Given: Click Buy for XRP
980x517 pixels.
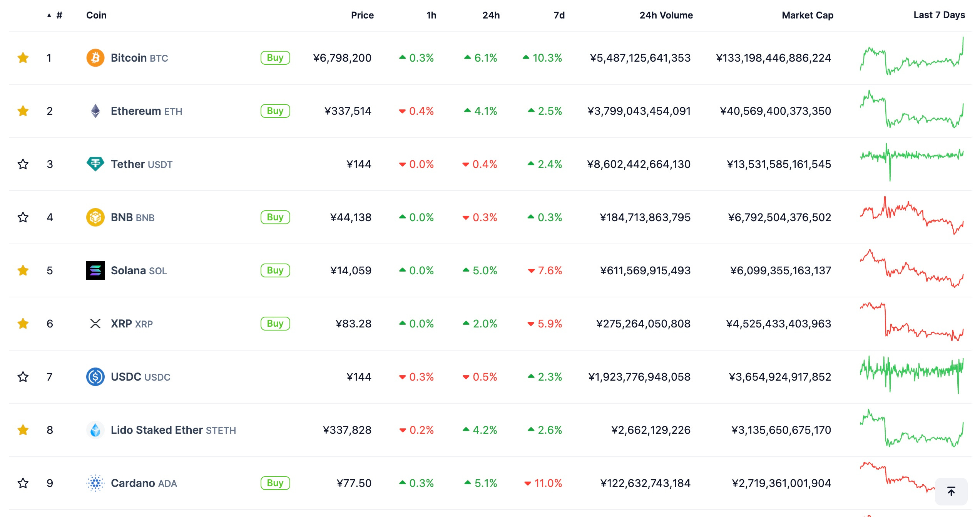Looking at the screenshot, I should pyautogui.click(x=275, y=324).
